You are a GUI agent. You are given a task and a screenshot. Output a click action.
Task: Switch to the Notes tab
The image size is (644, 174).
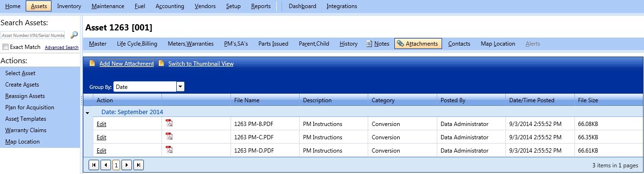378,44
